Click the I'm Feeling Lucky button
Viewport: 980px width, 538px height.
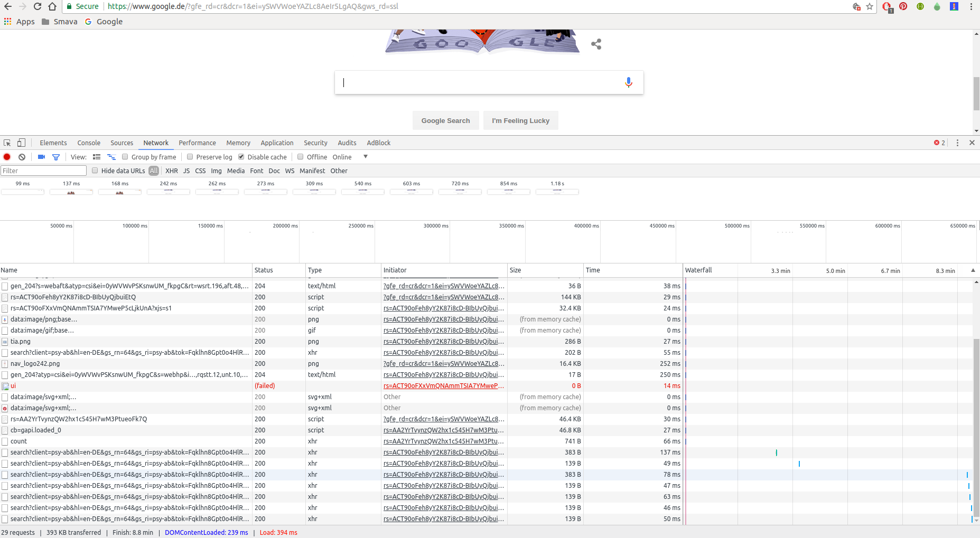click(520, 120)
